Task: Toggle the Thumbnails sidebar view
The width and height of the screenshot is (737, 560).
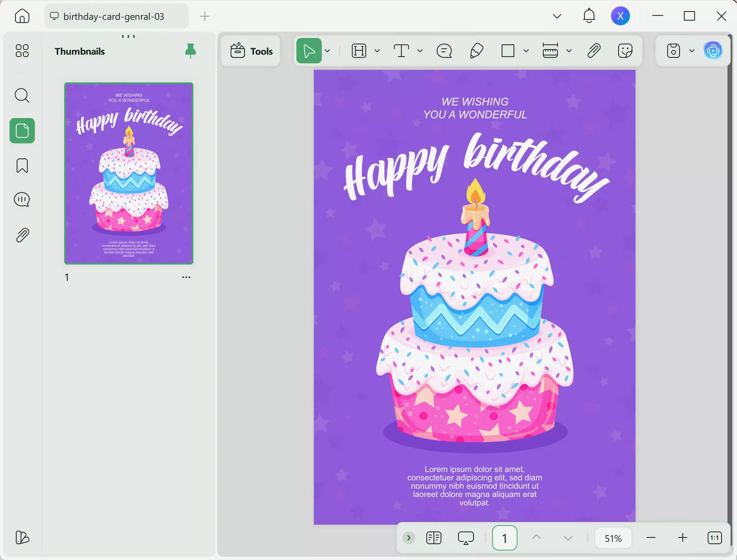Action: coord(22,131)
